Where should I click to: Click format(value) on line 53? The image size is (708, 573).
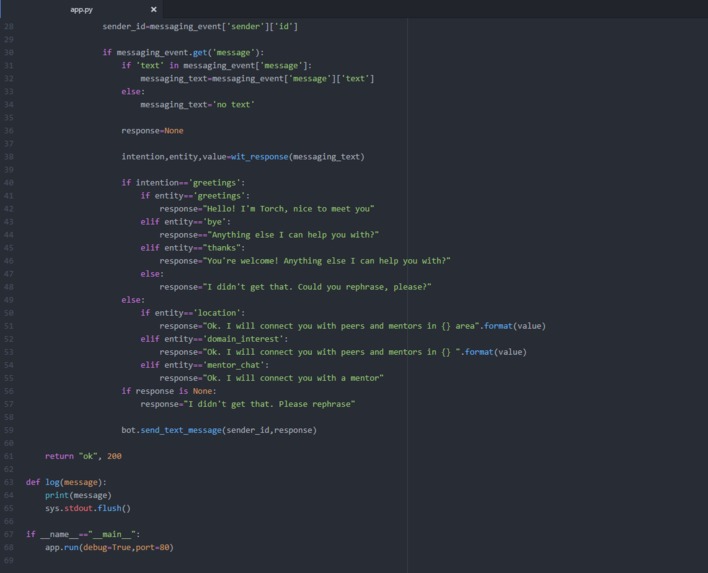click(x=496, y=352)
